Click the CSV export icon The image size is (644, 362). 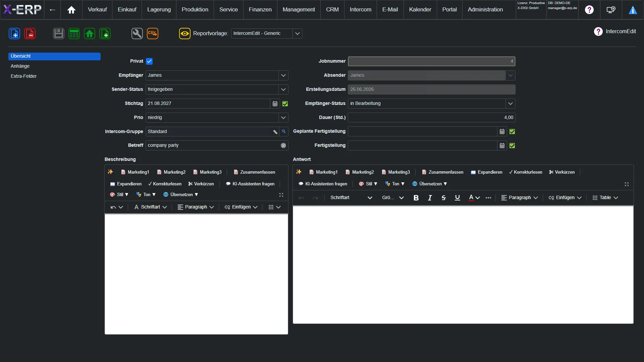(x=153, y=34)
